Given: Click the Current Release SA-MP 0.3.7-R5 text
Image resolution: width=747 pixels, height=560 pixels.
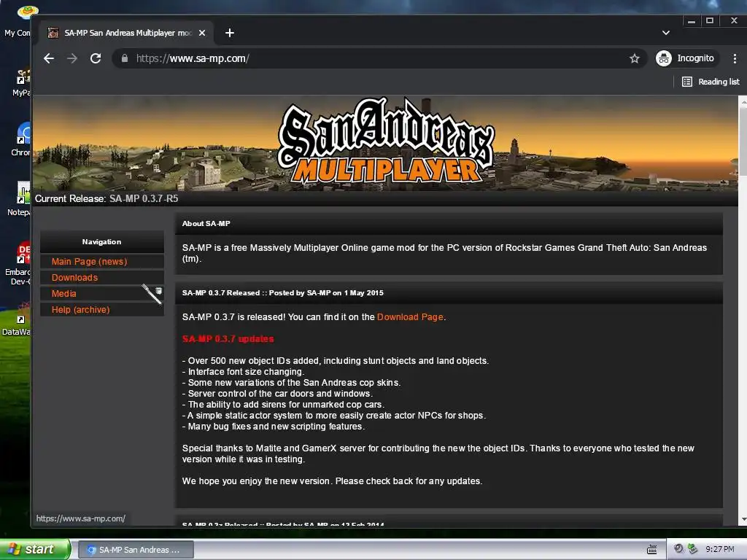Looking at the screenshot, I should pyautogui.click(x=107, y=198).
